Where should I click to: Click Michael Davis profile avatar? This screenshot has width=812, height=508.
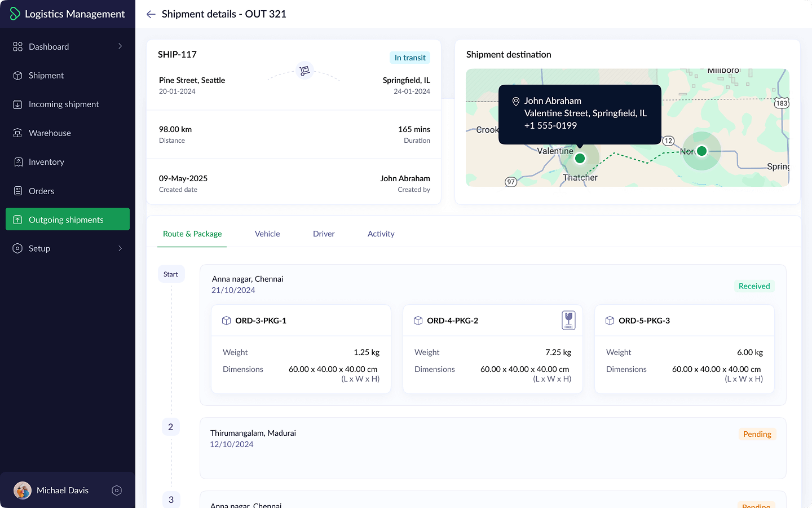coord(23,491)
